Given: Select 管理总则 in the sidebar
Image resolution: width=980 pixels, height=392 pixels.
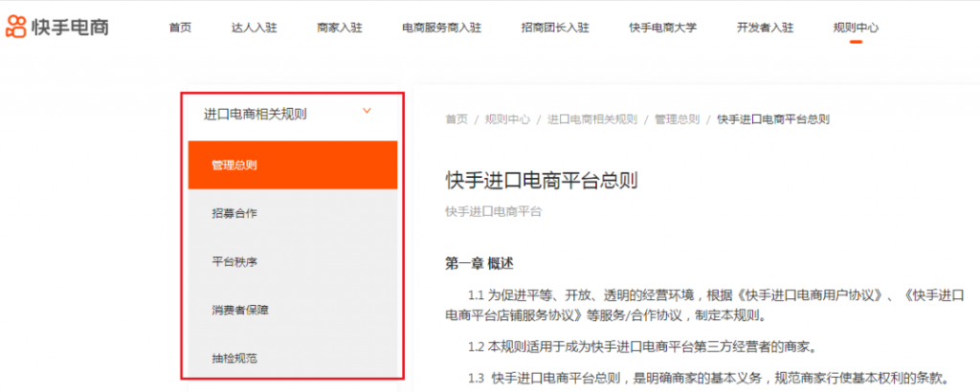Looking at the screenshot, I should 293,164.
